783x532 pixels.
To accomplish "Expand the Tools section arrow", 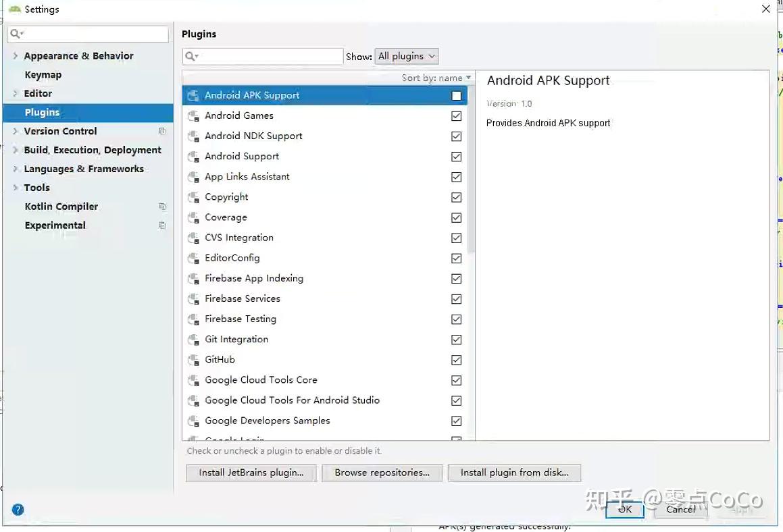I will pos(16,188).
